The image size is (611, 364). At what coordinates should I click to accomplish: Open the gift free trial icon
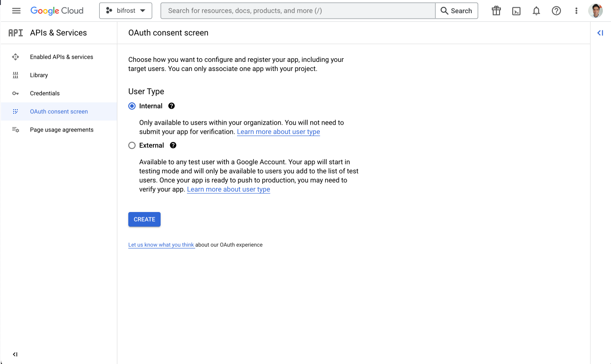pyautogui.click(x=496, y=11)
